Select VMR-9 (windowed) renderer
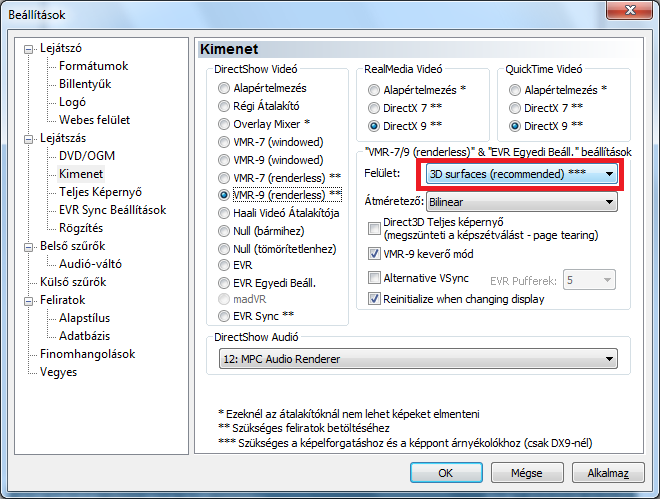The image size is (660, 499). coord(224,160)
